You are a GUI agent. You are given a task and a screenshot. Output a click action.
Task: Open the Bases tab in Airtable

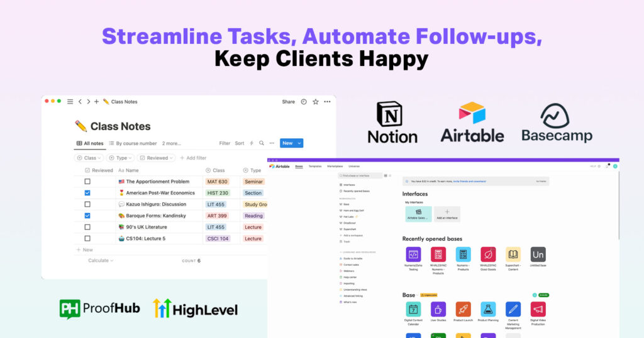pyautogui.click(x=299, y=166)
